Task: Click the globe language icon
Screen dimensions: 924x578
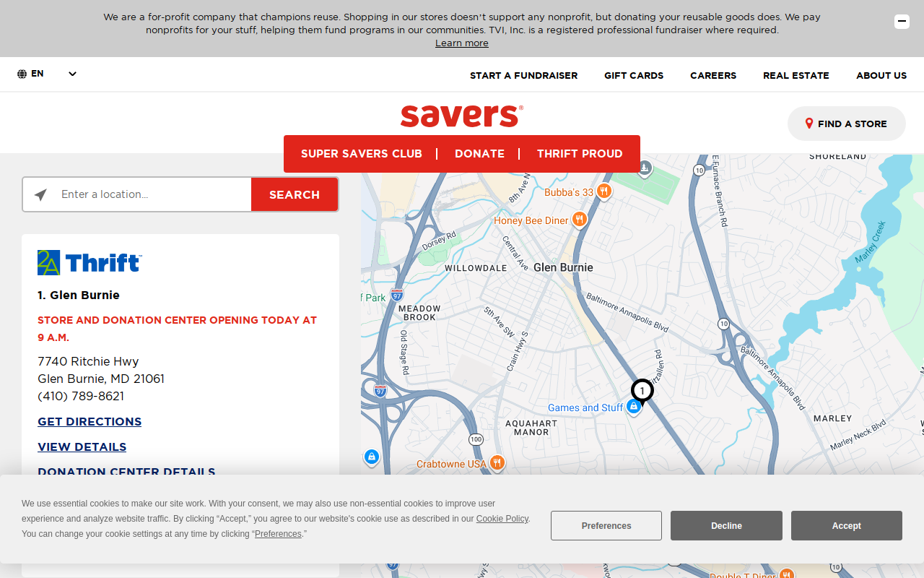Action: point(22,74)
